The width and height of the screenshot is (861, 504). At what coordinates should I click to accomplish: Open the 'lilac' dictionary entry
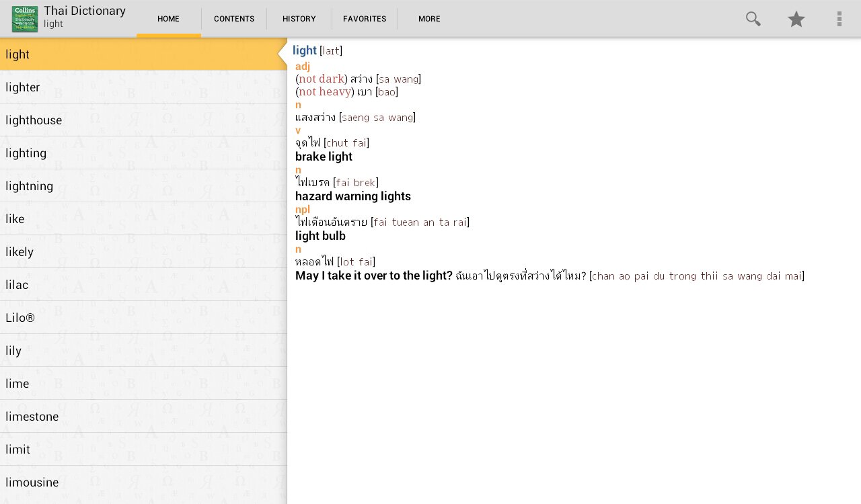(135, 285)
